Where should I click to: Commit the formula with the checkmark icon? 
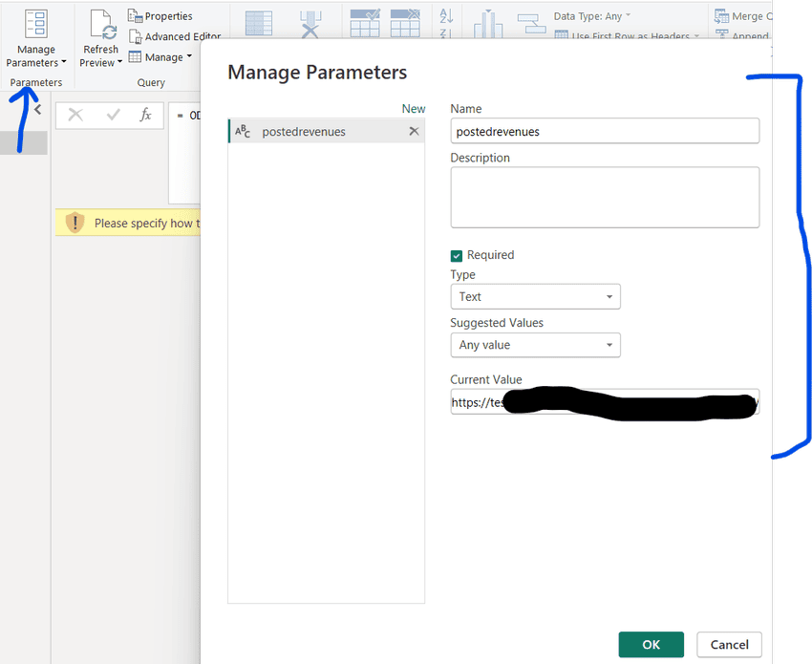coord(114,115)
